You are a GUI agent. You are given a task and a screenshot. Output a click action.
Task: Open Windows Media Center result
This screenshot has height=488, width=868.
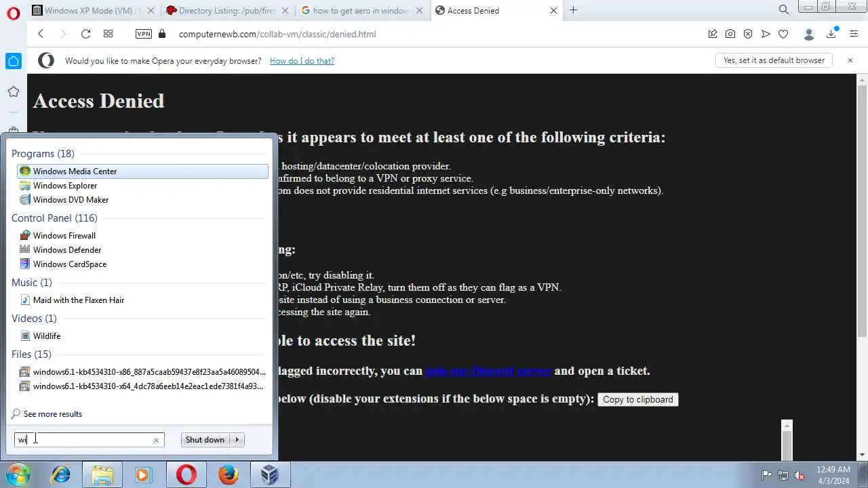(x=142, y=171)
